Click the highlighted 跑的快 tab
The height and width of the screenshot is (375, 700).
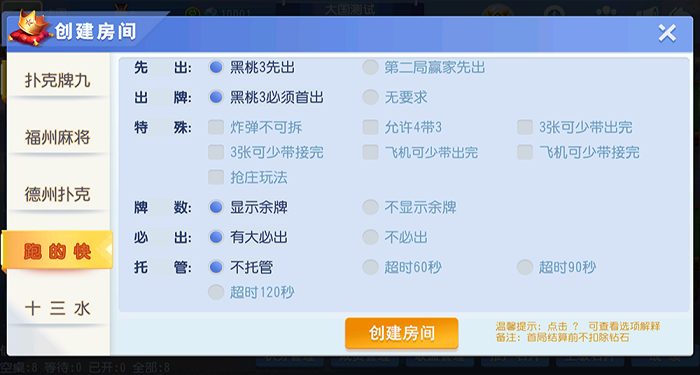(57, 251)
